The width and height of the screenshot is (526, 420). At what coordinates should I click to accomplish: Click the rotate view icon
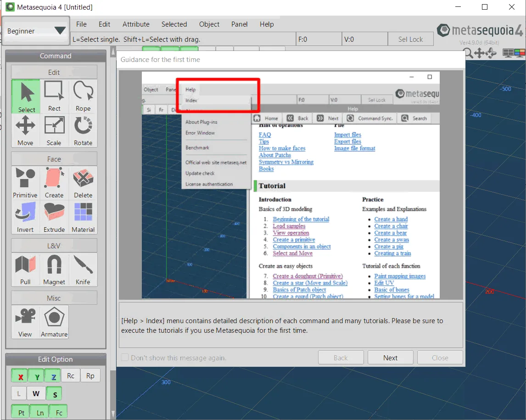(491, 53)
